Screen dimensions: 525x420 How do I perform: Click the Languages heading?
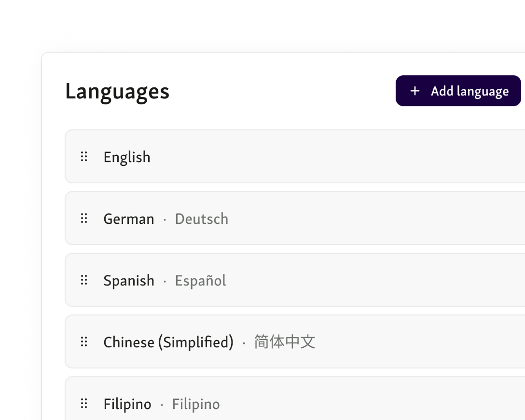[117, 91]
